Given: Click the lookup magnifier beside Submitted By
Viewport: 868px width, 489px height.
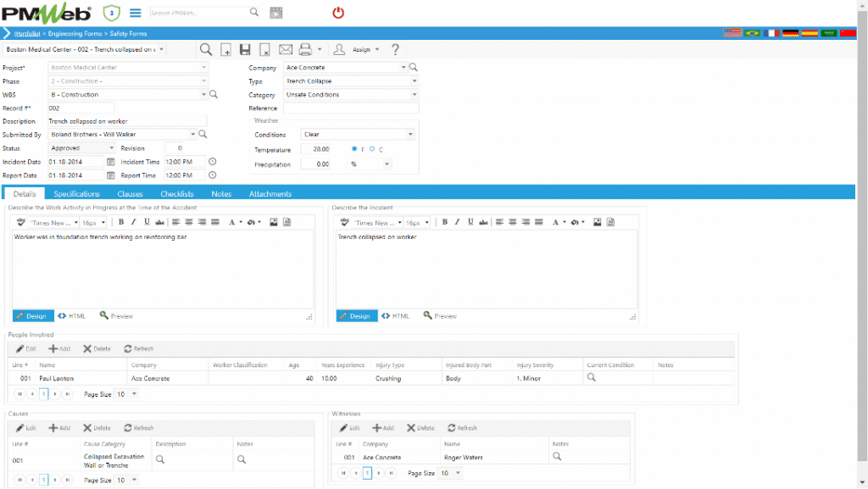Looking at the screenshot, I should pyautogui.click(x=203, y=134).
